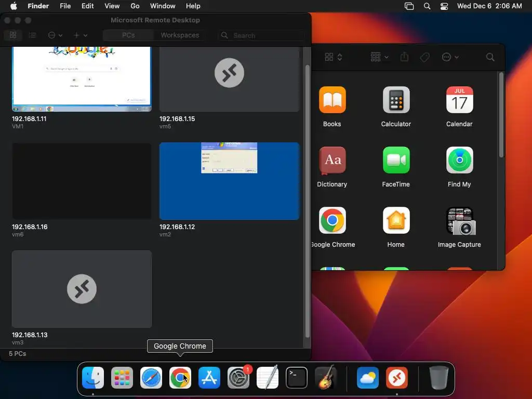
Task: Open Google Chrome in Finder Applications
Action: (332, 220)
